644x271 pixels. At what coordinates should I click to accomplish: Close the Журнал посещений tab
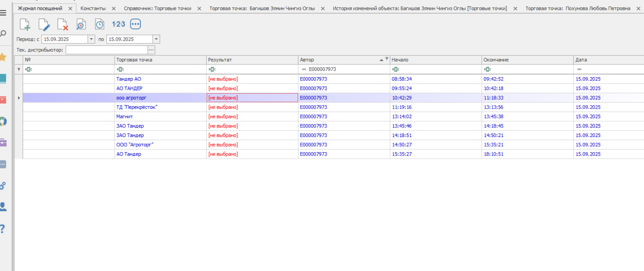tap(70, 8)
